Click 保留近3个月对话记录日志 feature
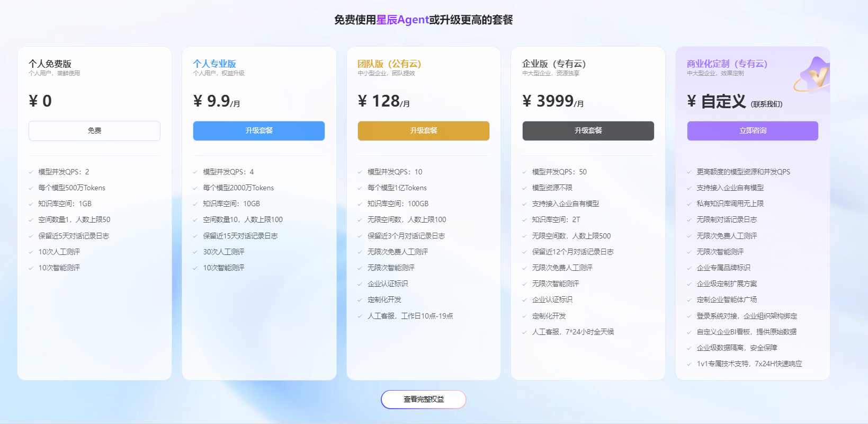Image resolution: width=868 pixels, height=424 pixels. [x=406, y=236]
